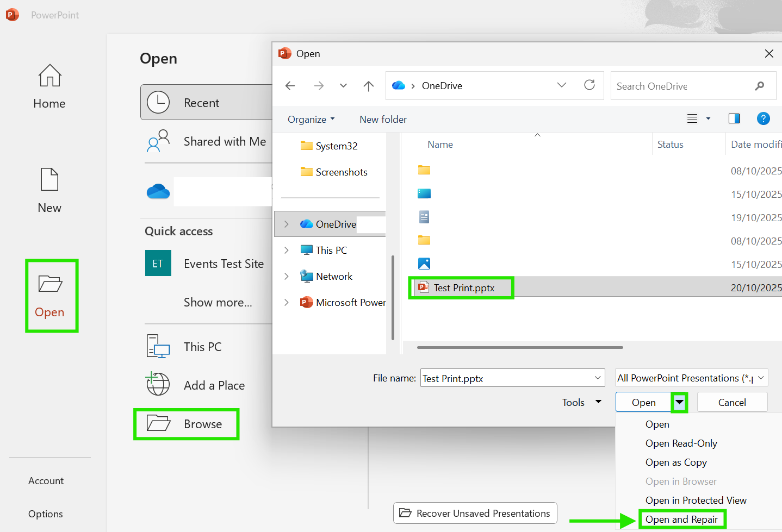
Task: Create a New folder in the dialog
Action: click(x=383, y=119)
